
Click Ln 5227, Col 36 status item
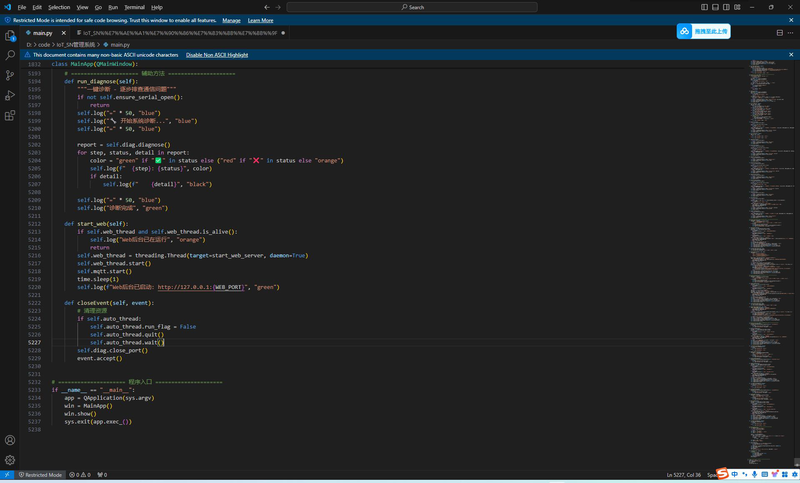[683, 475]
